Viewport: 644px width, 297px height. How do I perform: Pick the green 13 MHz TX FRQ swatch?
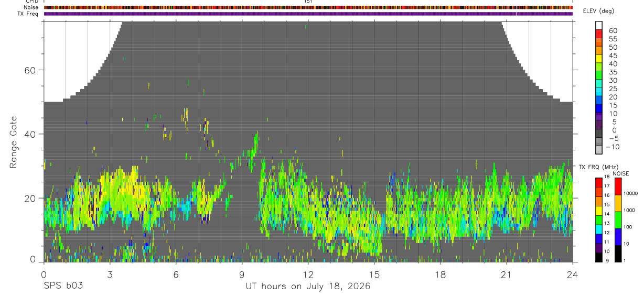(x=599, y=223)
